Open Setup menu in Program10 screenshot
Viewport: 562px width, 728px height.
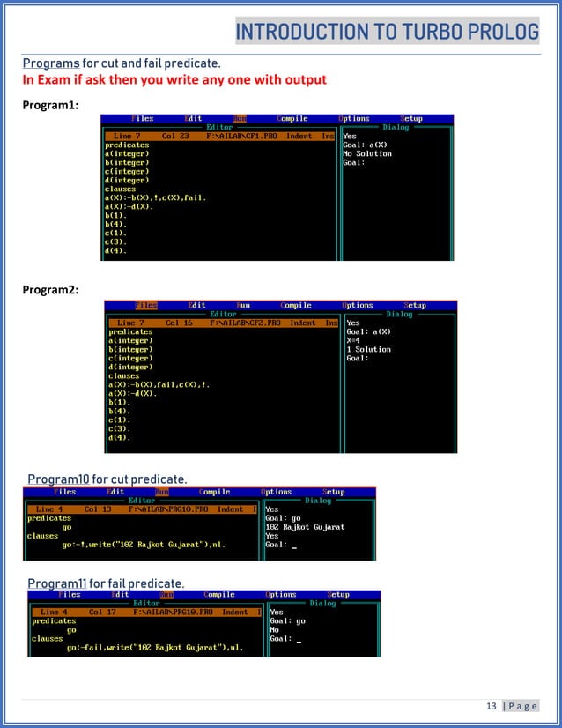tap(334, 492)
